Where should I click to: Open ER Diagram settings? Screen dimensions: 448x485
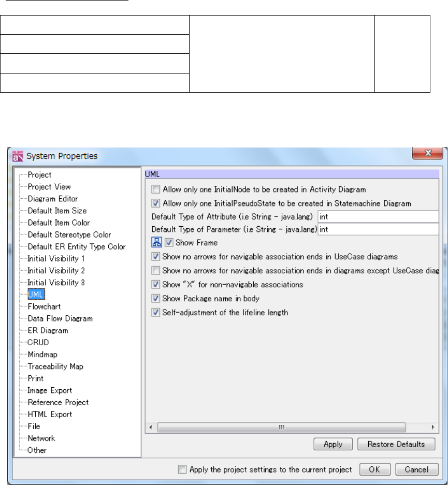click(48, 331)
